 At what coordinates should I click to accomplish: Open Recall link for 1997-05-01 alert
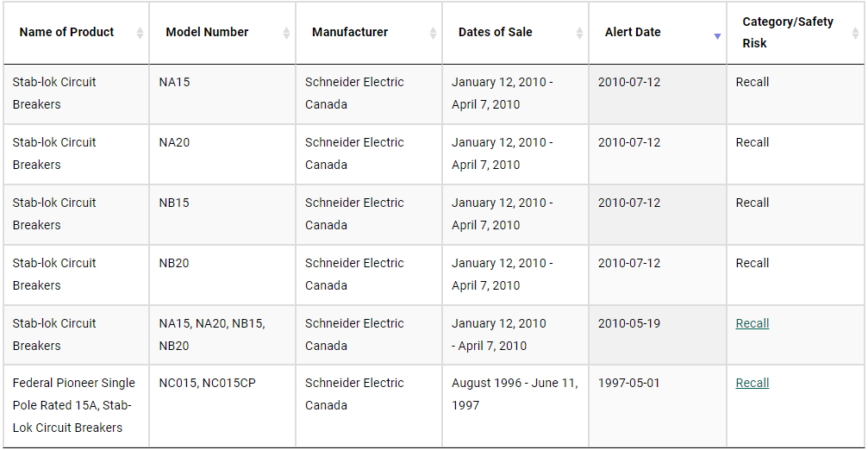coord(752,383)
